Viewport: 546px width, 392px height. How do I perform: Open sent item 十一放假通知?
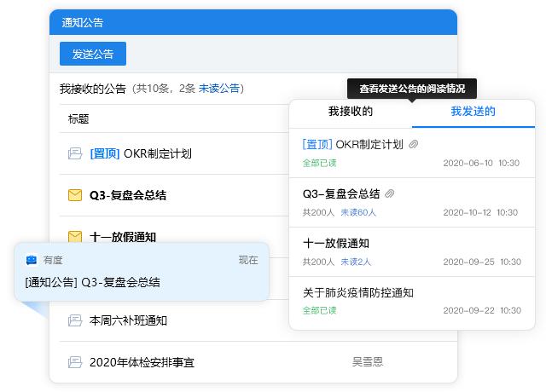(x=336, y=243)
